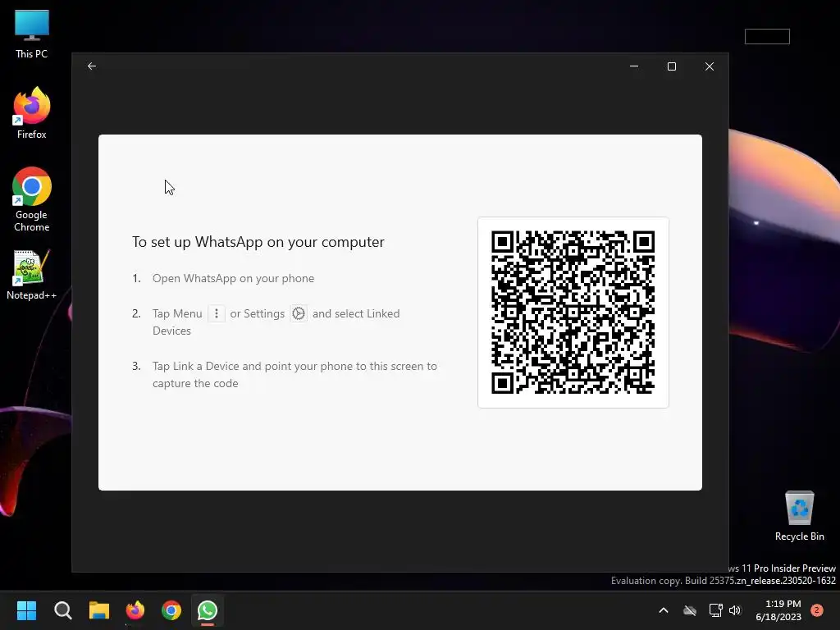840x630 pixels.
Task: Open taskbar Search
Action: [62, 610]
